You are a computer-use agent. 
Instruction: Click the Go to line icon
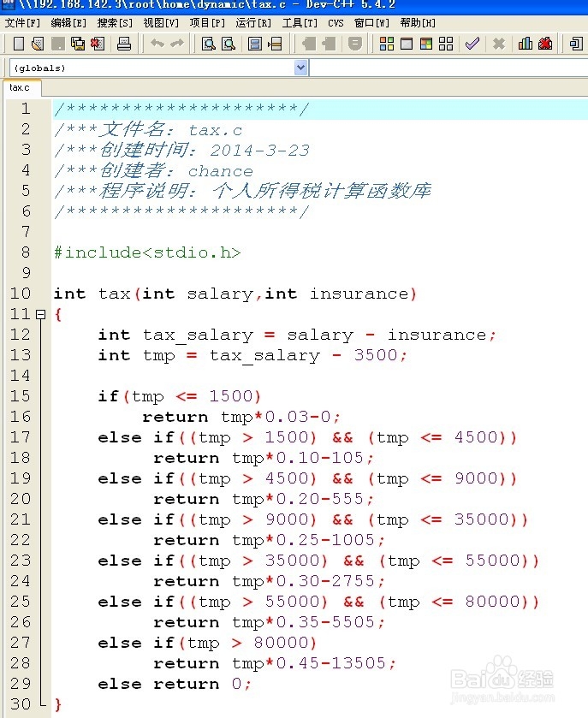(275, 44)
